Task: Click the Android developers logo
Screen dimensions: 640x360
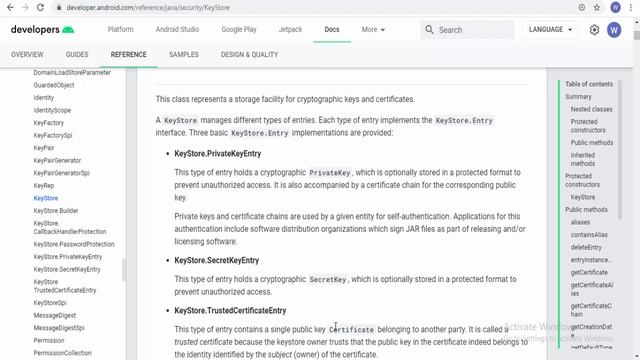Action: pyautogui.click(x=42, y=29)
